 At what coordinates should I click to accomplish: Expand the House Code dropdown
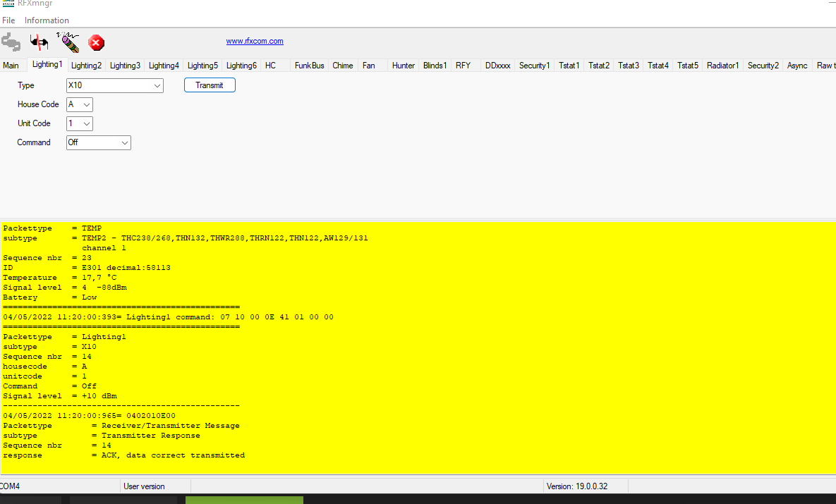[80, 104]
